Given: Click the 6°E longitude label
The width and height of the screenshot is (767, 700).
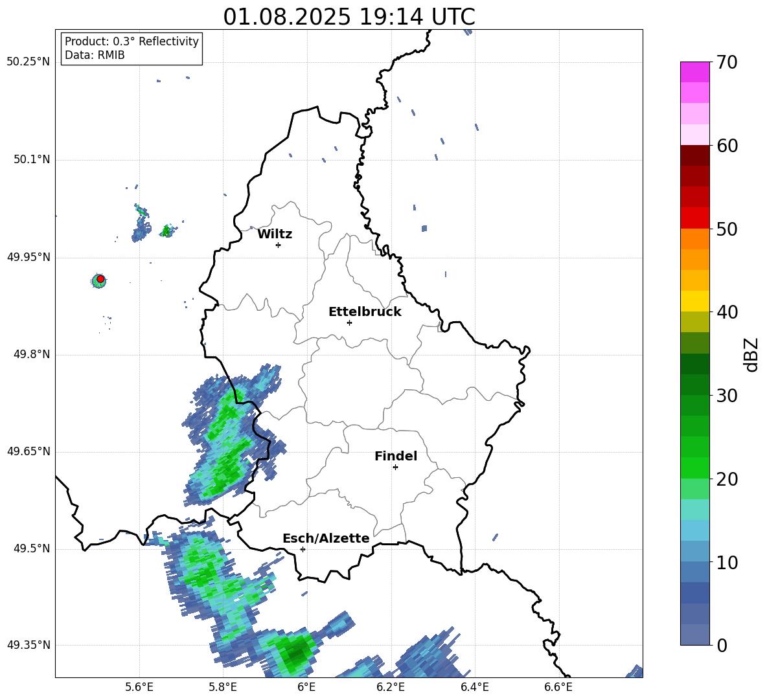Looking at the screenshot, I should pos(306,687).
